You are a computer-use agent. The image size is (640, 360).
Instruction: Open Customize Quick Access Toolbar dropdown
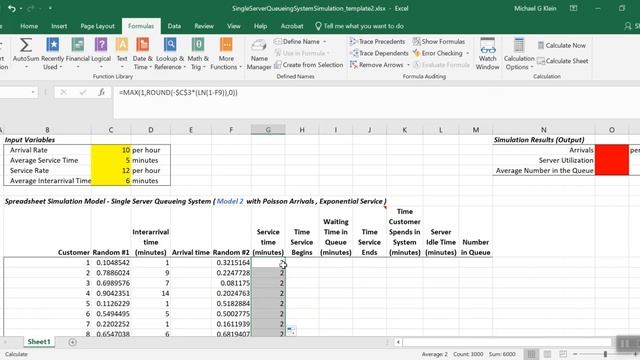pos(50,8)
